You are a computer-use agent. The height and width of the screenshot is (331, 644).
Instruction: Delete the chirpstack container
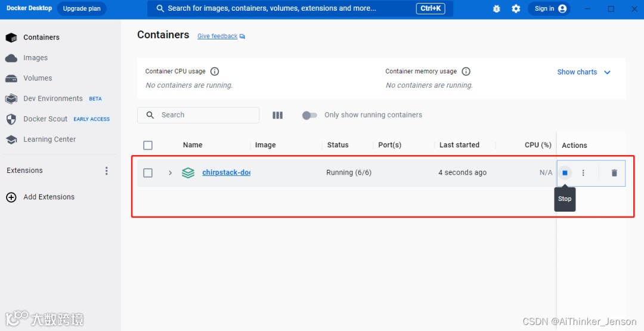(614, 173)
